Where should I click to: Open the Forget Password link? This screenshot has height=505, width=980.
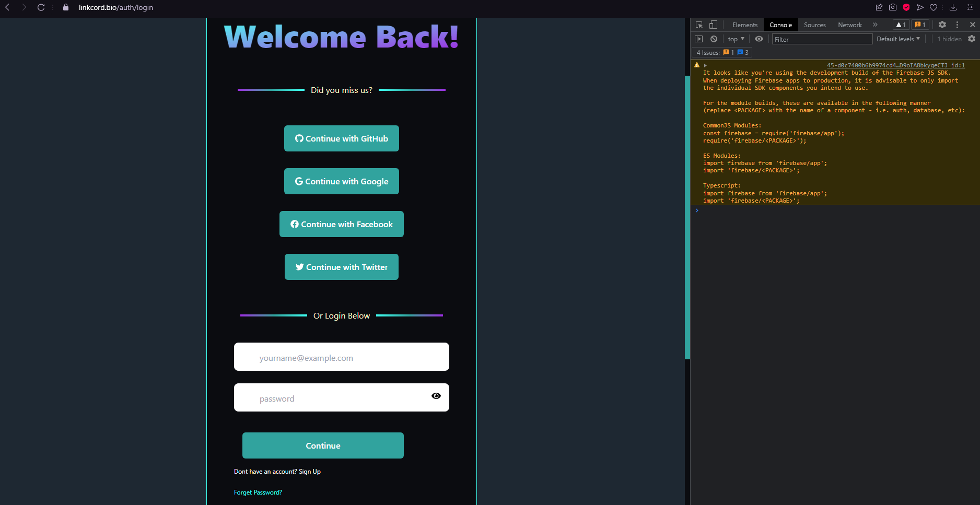tap(258, 492)
